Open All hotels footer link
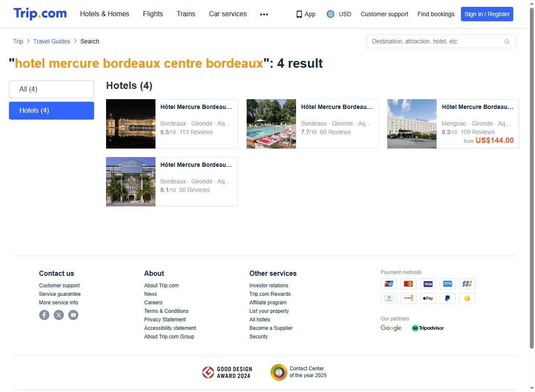The image size is (535, 392). [x=260, y=320]
